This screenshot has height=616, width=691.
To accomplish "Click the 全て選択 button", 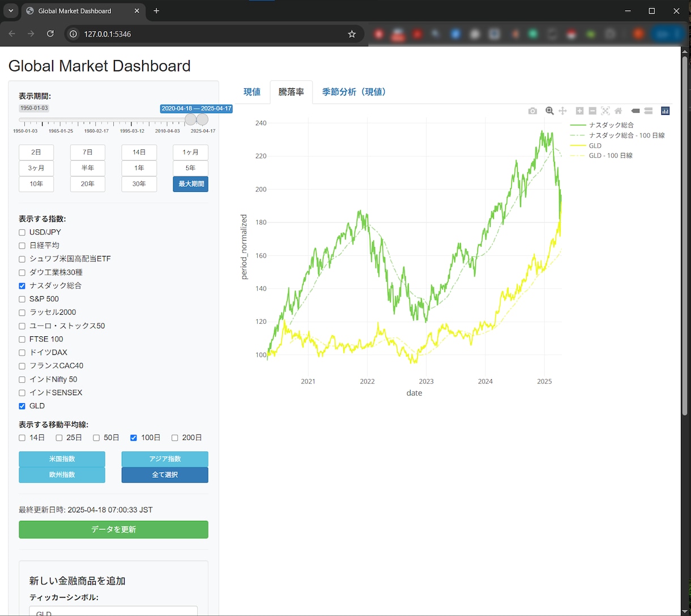I will (x=165, y=475).
